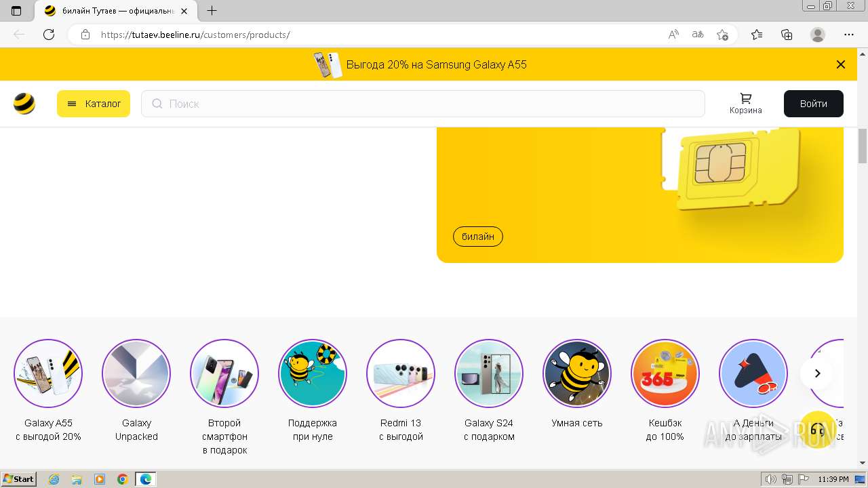Image resolution: width=868 pixels, height=488 pixels.
Task: Open the Каталог menu
Action: coord(94,104)
